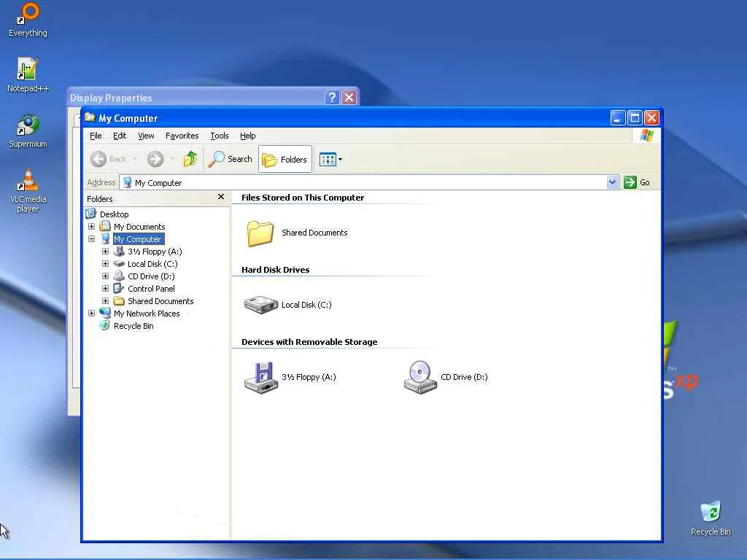The width and height of the screenshot is (747, 560).
Task: Click the Hard Disk Drives group header
Action: (275, 270)
